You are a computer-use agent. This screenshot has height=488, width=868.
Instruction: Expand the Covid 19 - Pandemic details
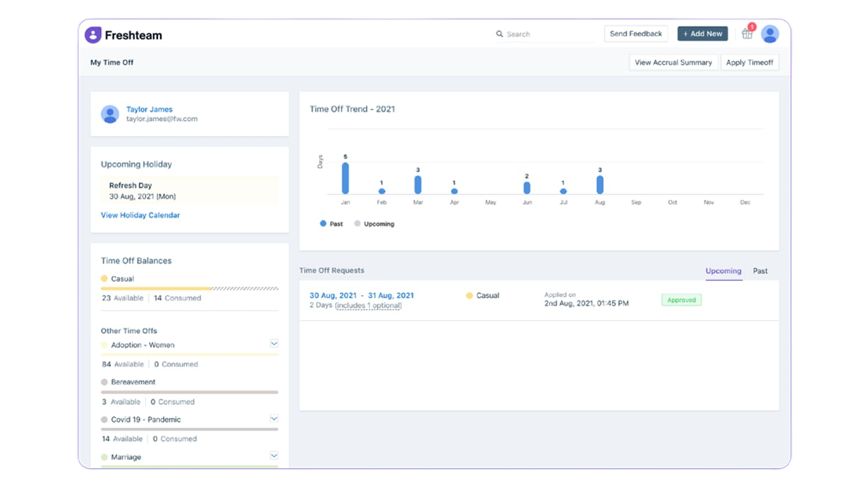[274, 418]
